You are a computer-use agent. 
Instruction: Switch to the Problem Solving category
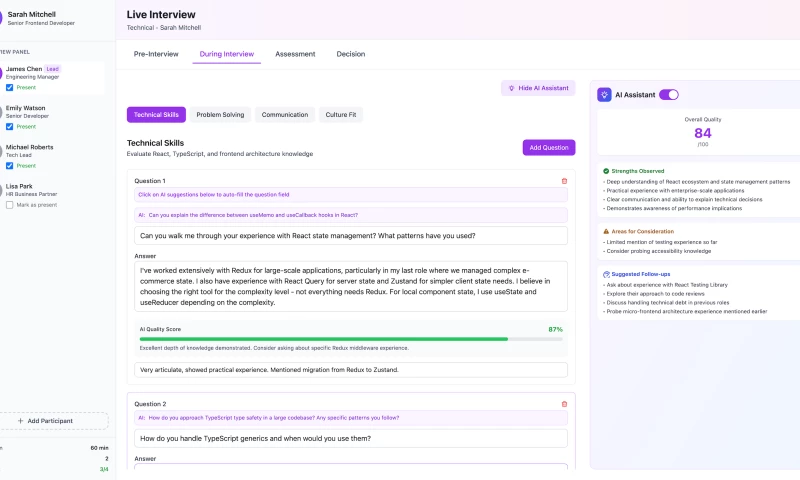pyautogui.click(x=220, y=115)
